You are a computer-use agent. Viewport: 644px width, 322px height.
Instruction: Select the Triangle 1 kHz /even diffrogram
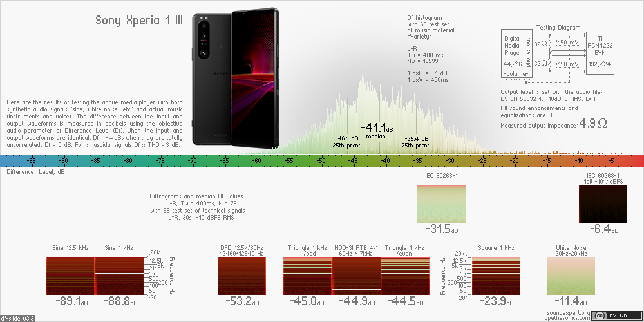[405, 276]
